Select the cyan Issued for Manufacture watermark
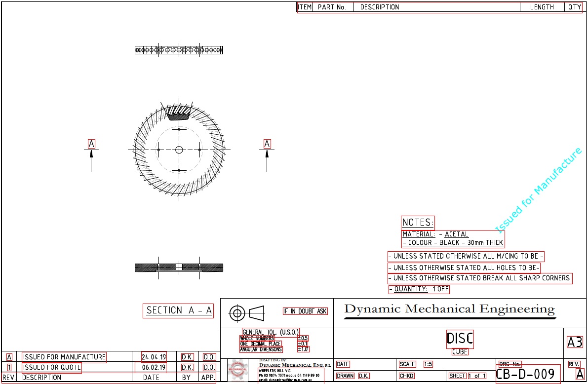 click(539, 190)
